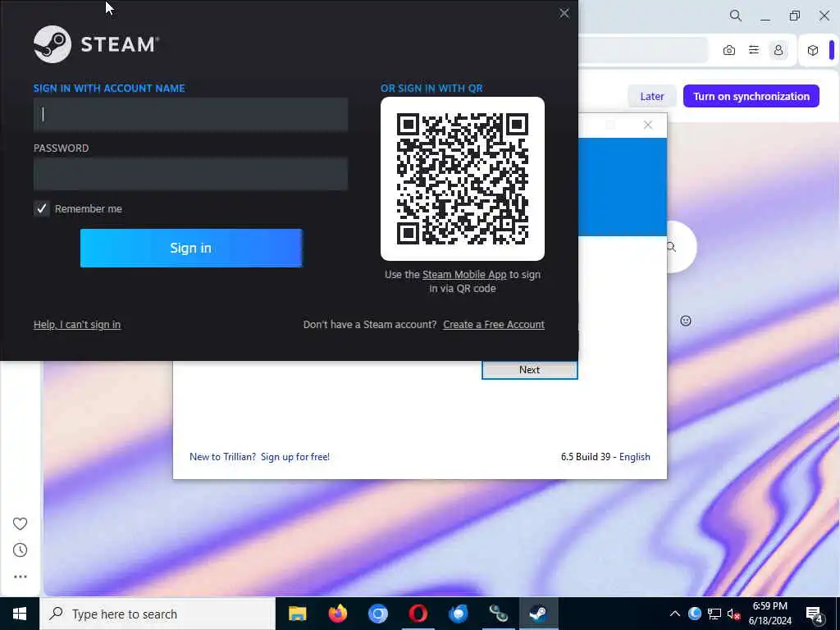Close the Trillian window
Image resolution: width=840 pixels, height=630 pixels.
(x=648, y=125)
